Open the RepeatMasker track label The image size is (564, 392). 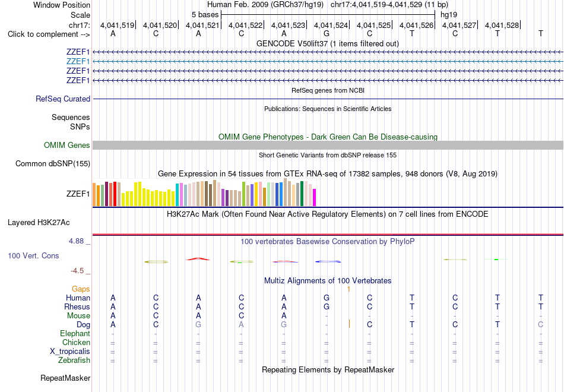coord(65,378)
